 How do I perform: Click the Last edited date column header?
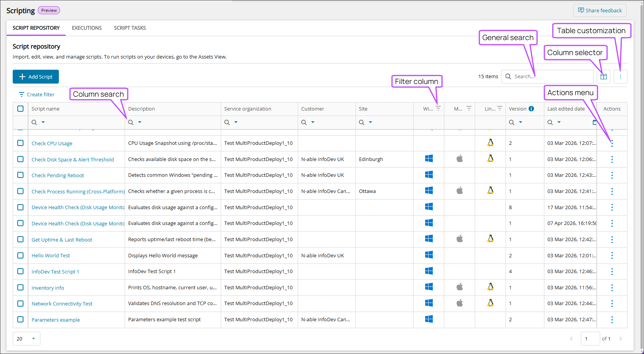(566, 109)
